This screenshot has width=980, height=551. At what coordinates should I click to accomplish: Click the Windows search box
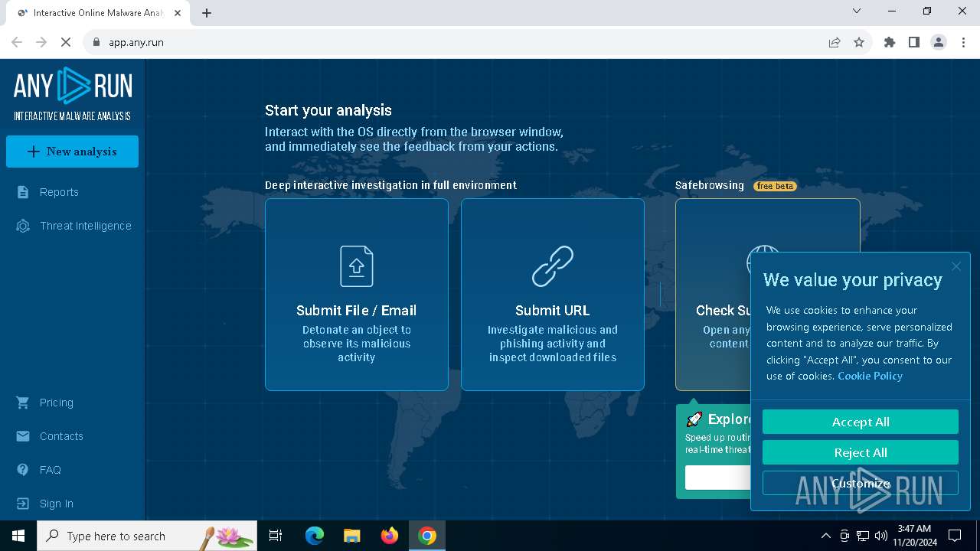(147, 536)
